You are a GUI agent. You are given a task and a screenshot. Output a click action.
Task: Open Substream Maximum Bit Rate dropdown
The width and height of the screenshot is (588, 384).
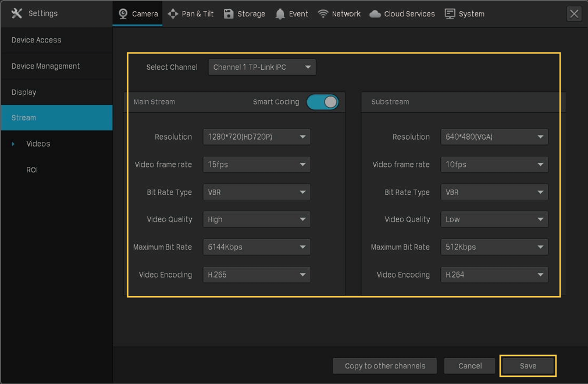click(x=494, y=247)
